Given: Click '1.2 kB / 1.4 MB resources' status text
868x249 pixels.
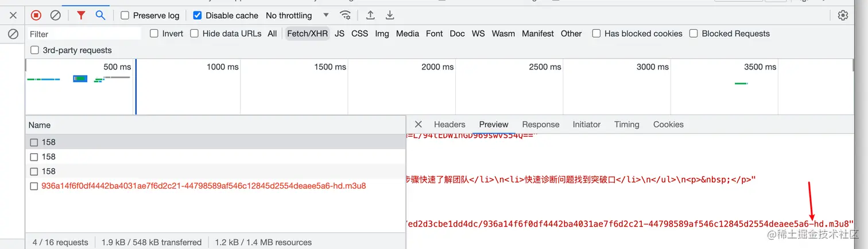Looking at the screenshot, I should 263,242.
